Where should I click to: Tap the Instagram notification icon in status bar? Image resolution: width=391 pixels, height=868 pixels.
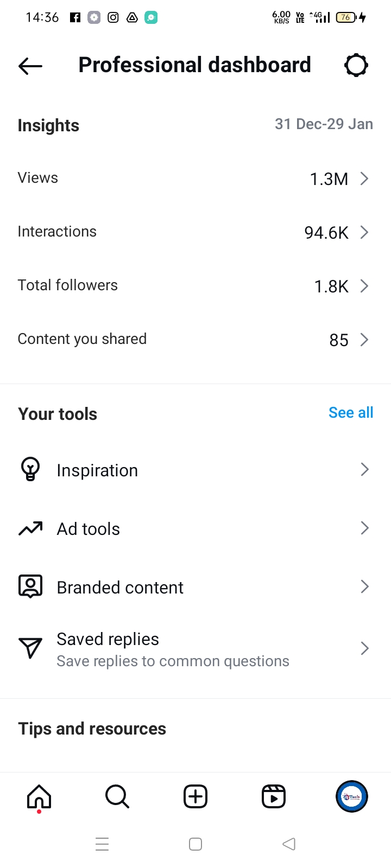113,17
